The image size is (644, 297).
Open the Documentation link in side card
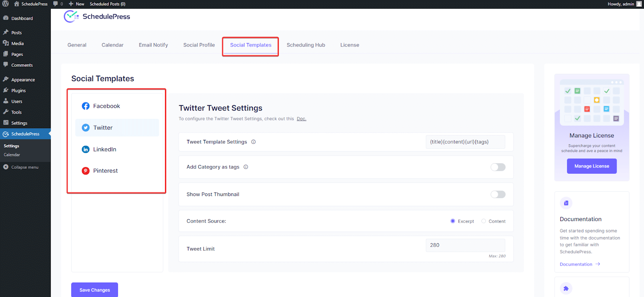[576, 264]
